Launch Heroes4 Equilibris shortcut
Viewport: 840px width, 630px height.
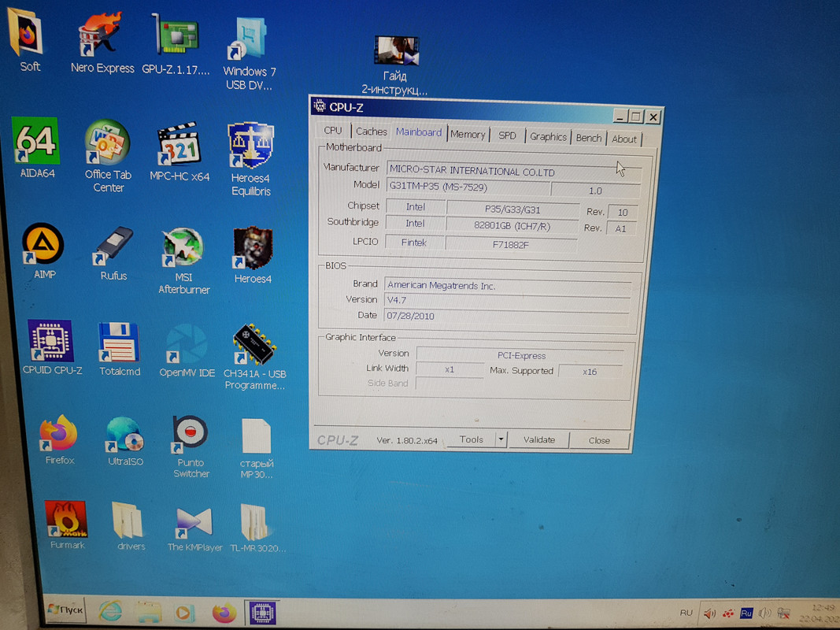(x=250, y=160)
